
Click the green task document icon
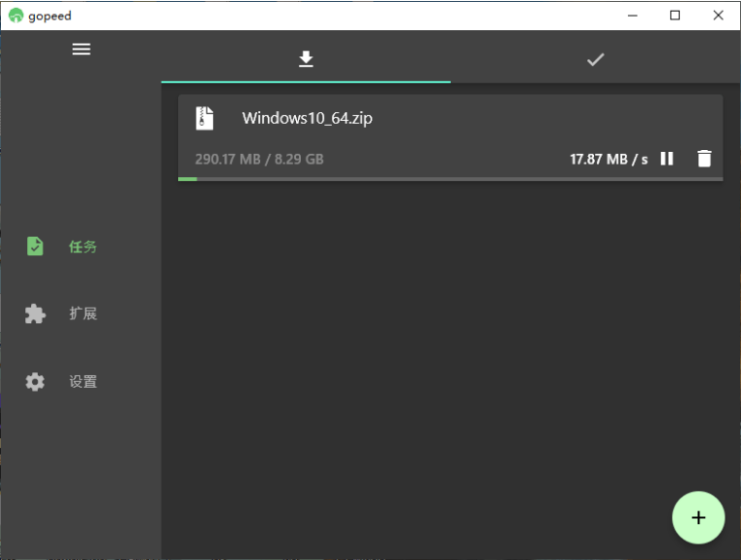click(x=35, y=246)
